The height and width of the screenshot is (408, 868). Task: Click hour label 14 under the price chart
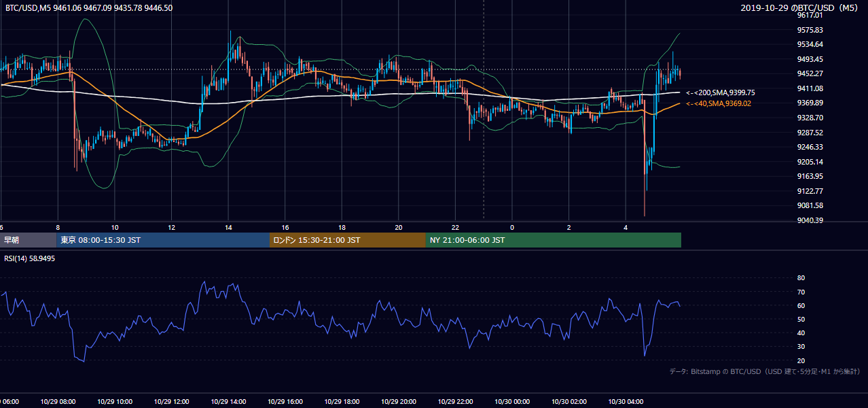pos(228,227)
